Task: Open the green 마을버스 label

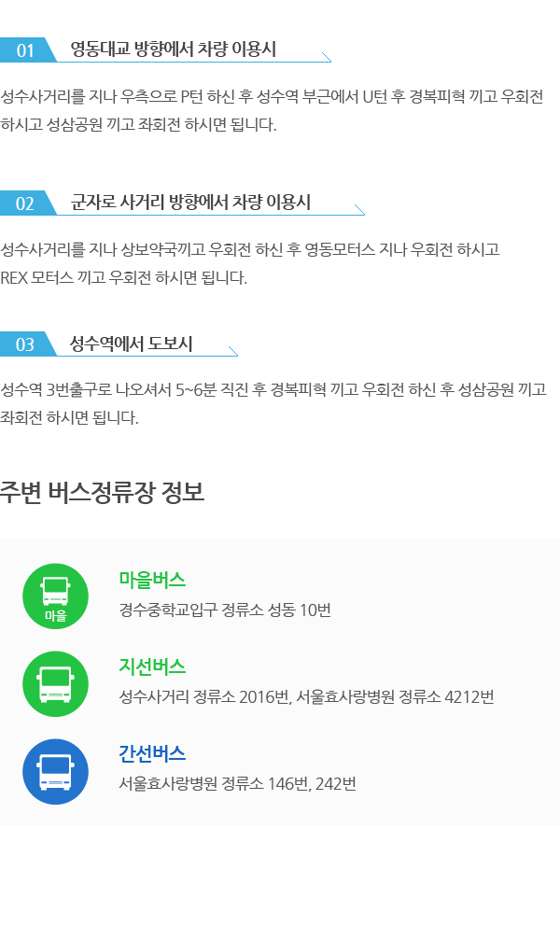Action: coord(152,579)
